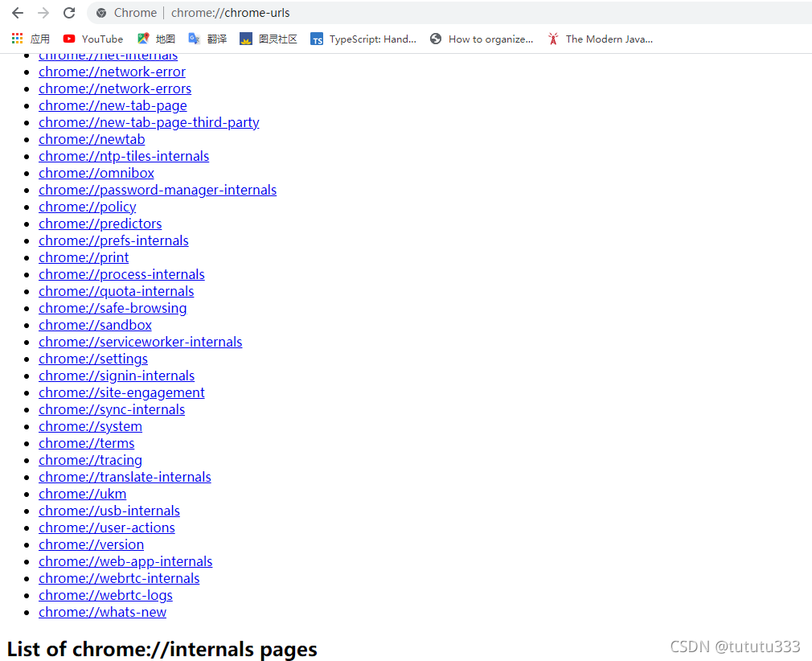Image resolution: width=812 pixels, height=661 pixels.
Task: Open chrome://translate-internals link
Action: tap(125, 477)
